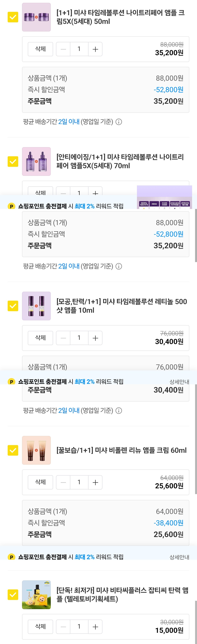Screen dimensions: 197x644
Task: Click quantity field of Bee Pollen cream
Action: (79, 482)
